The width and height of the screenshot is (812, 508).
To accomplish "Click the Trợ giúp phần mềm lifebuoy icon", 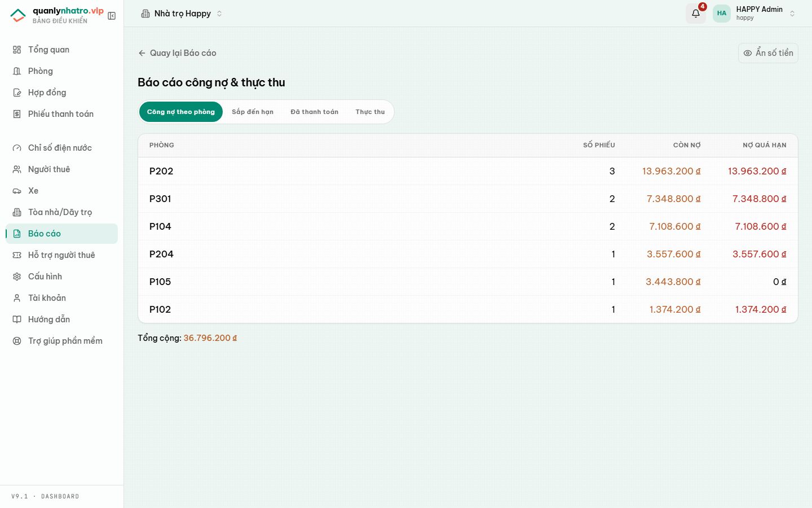I will point(17,341).
